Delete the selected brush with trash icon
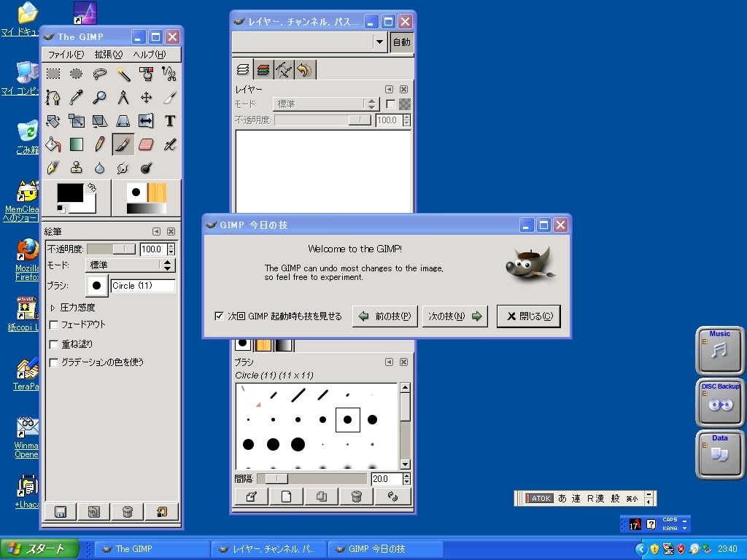Viewport: 747px width, 560px height. coord(356,497)
